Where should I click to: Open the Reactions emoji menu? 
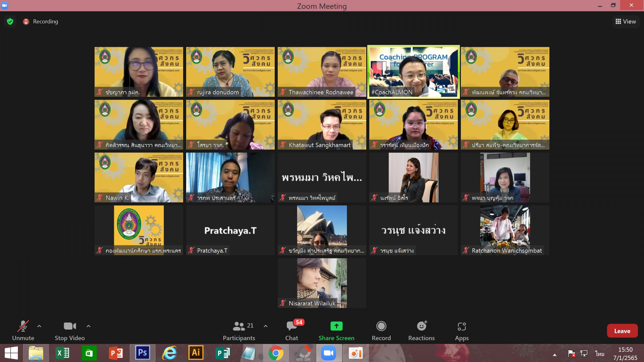pyautogui.click(x=421, y=326)
